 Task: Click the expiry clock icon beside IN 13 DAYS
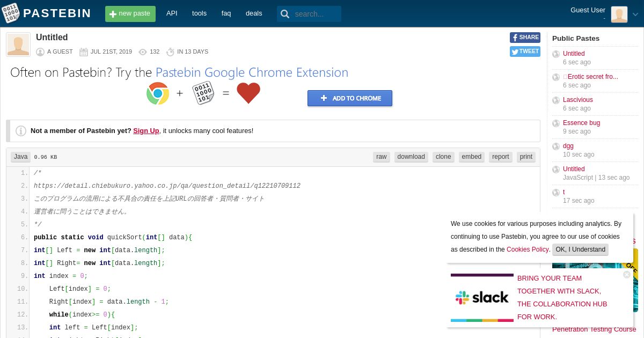(x=170, y=52)
